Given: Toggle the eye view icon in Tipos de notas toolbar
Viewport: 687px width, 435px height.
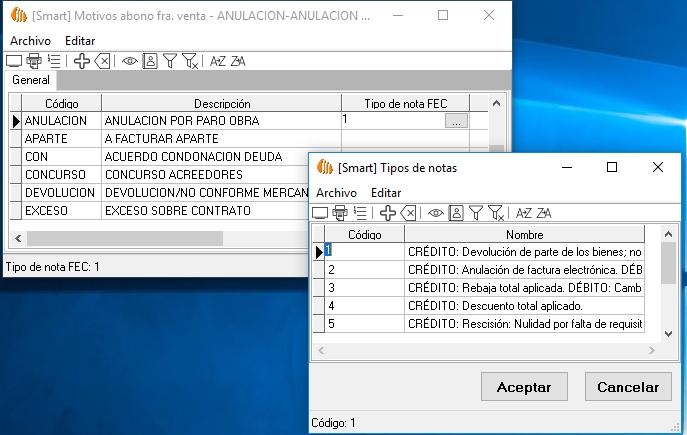Looking at the screenshot, I should (x=436, y=213).
